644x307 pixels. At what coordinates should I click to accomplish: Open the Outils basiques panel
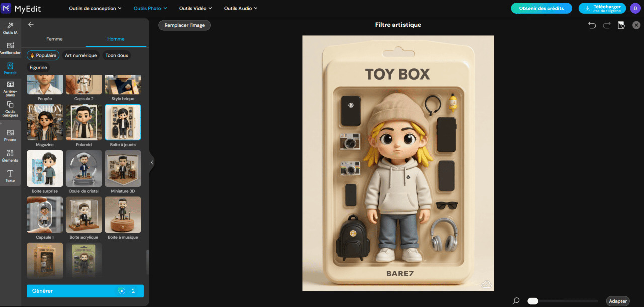[x=10, y=109]
